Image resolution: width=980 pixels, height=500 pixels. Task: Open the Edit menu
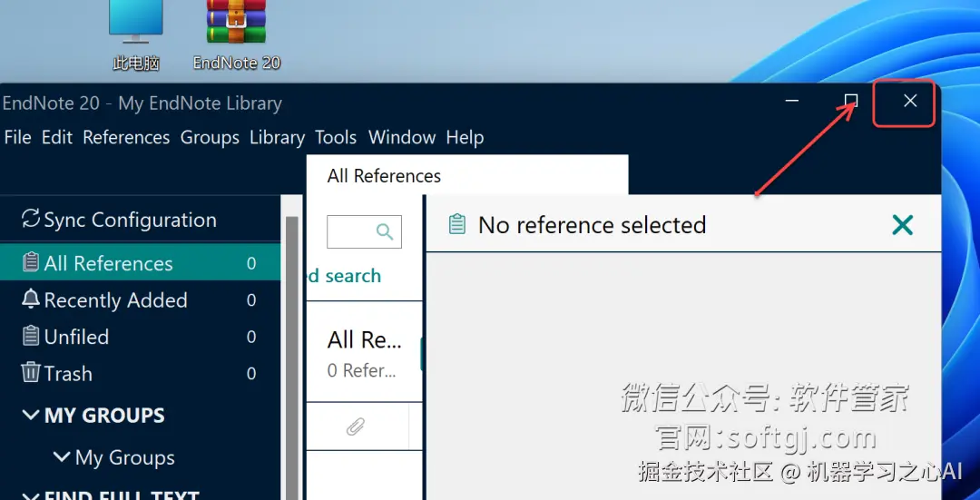click(x=57, y=138)
